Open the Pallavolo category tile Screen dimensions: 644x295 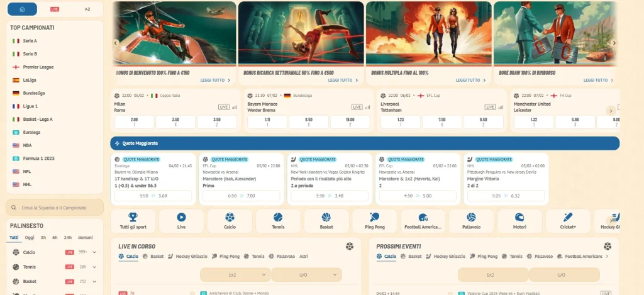[471, 221]
